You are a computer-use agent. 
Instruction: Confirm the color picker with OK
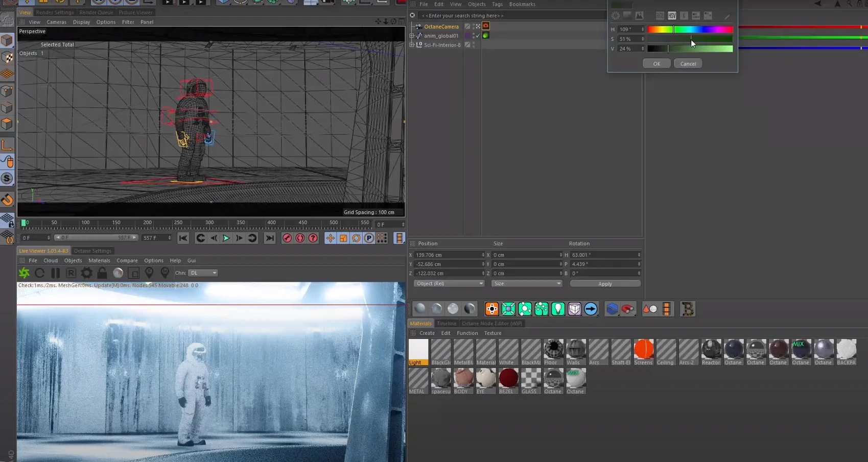(656, 63)
